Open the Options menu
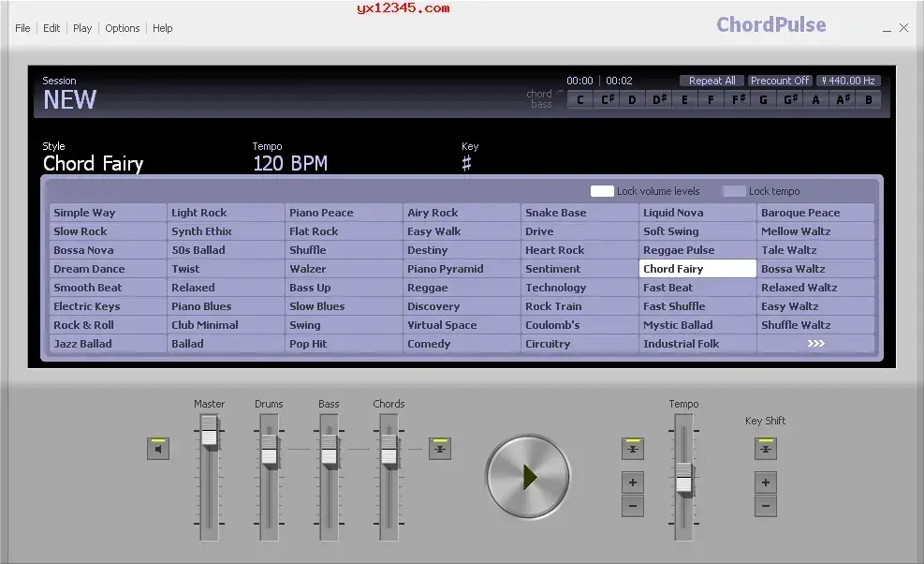 click(123, 28)
